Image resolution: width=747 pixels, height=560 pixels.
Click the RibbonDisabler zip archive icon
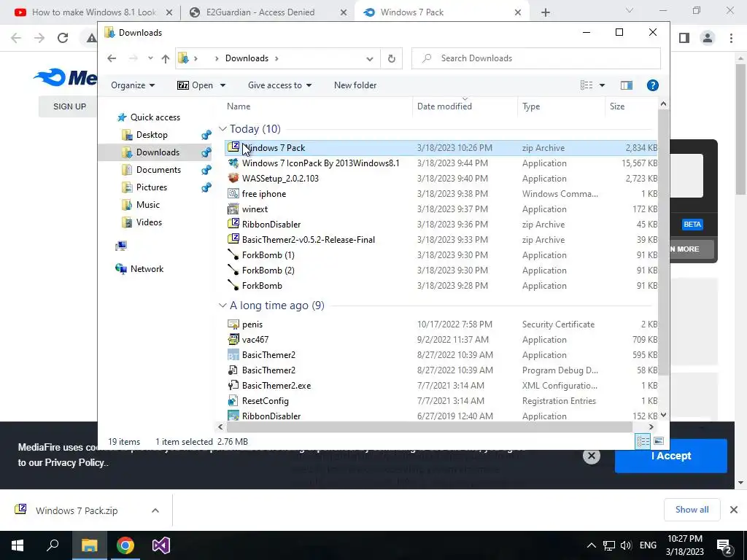click(x=233, y=224)
